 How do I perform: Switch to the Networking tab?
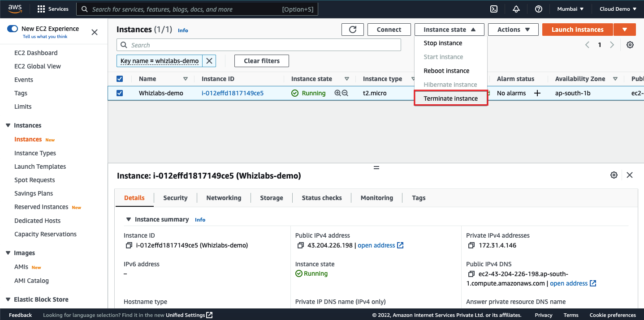[x=224, y=198]
